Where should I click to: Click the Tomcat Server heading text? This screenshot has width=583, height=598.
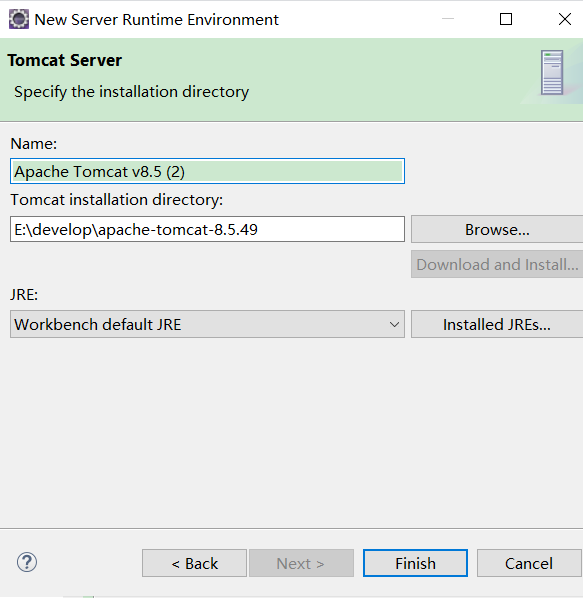(64, 60)
